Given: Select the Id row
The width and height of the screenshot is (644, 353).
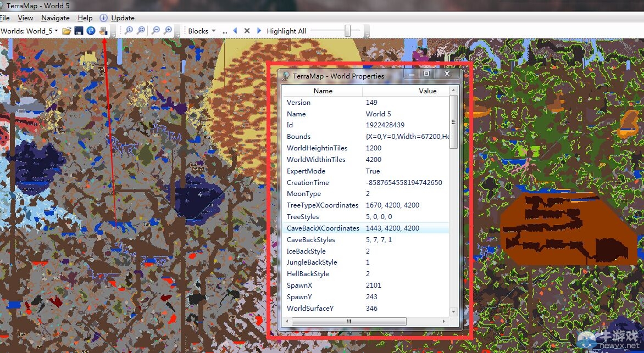Looking at the screenshot, I should coord(365,125).
